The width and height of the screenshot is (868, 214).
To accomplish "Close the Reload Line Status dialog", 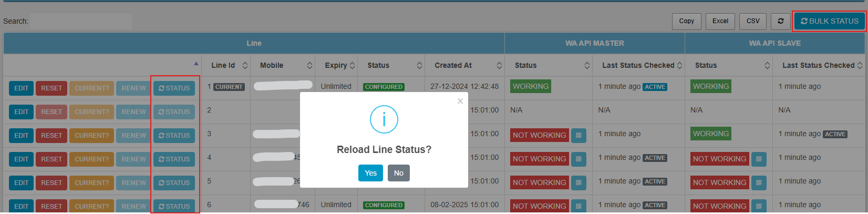I will point(460,101).
